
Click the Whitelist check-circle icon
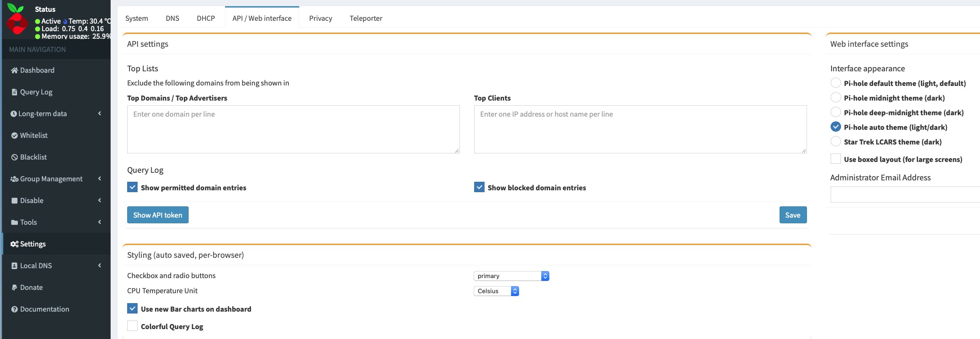(x=14, y=136)
